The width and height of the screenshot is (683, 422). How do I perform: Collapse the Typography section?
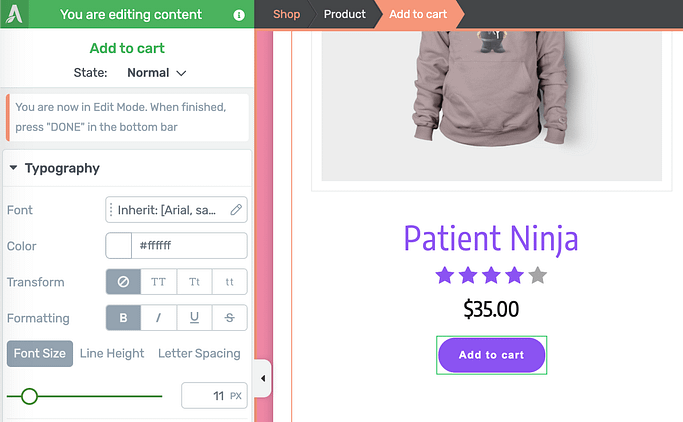point(14,168)
